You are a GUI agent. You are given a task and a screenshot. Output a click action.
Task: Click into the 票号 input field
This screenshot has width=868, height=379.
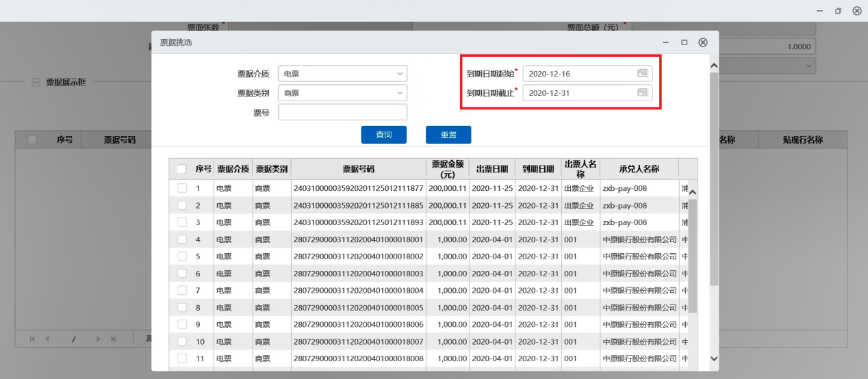click(342, 112)
